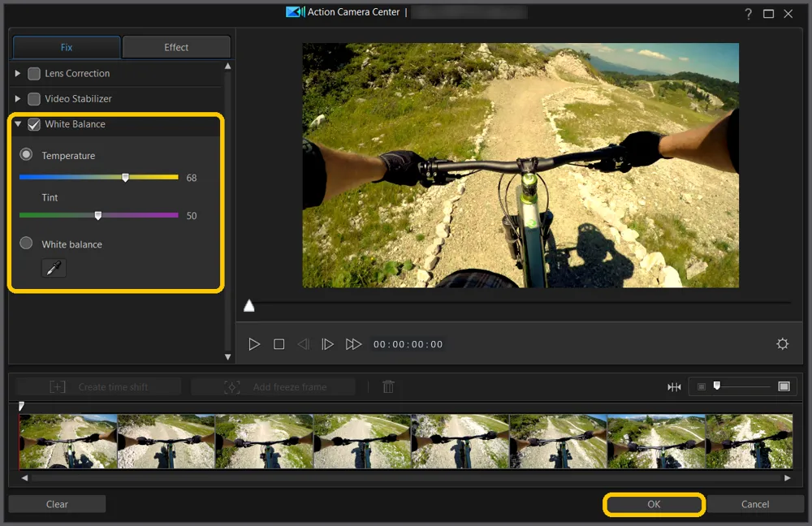The height and width of the screenshot is (526, 812).
Task: Click the Fast forward button
Action: coord(353,344)
